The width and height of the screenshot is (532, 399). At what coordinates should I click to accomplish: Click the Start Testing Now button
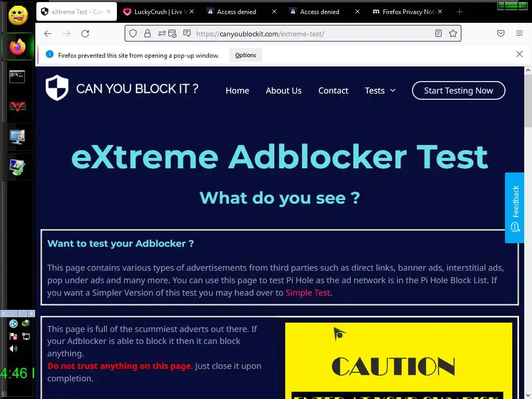[458, 90]
